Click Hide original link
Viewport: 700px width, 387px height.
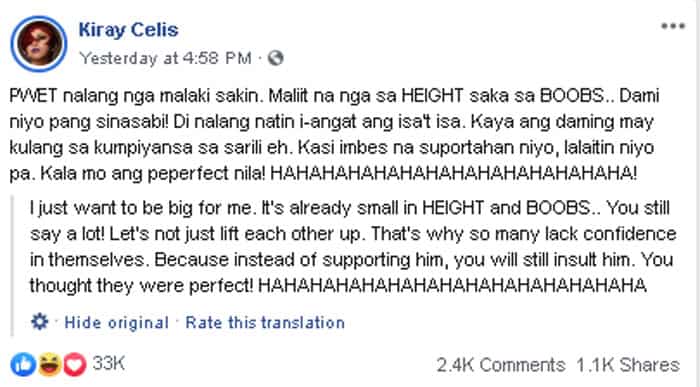tap(117, 322)
